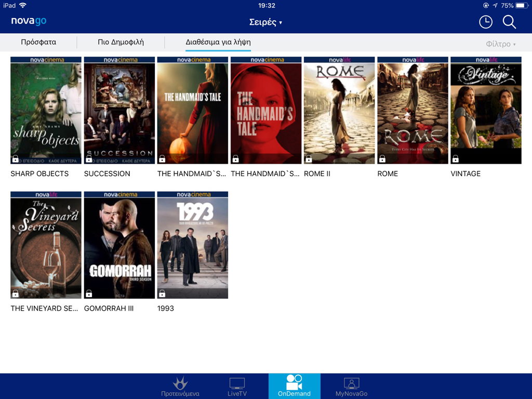Open the 1993 series poster
Image resolution: width=532 pixels, height=399 pixels.
pyautogui.click(x=193, y=245)
